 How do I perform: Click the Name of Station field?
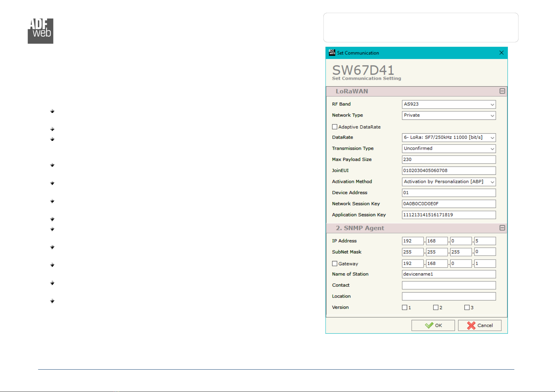(x=449, y=274)
